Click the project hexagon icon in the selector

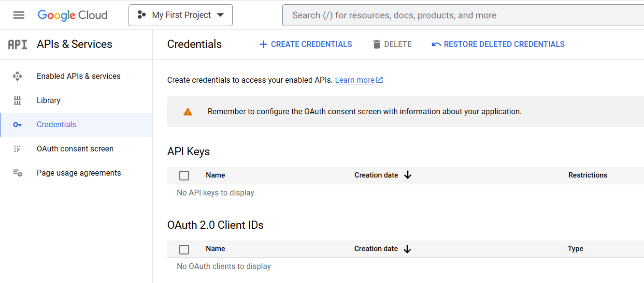(x=142, y=15)
